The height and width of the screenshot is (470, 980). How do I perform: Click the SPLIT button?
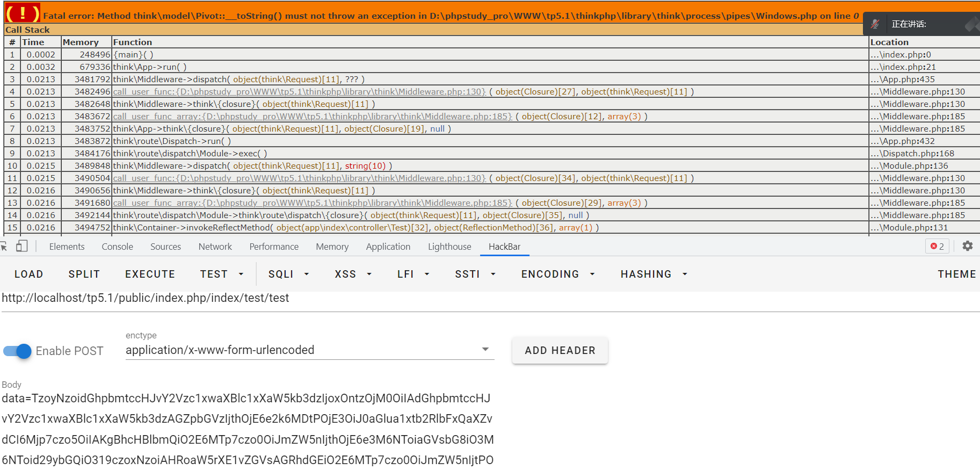tap(84, 274)
